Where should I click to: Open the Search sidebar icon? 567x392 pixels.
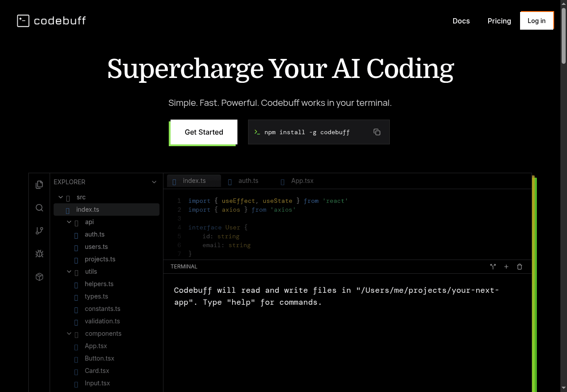[39, 208]
